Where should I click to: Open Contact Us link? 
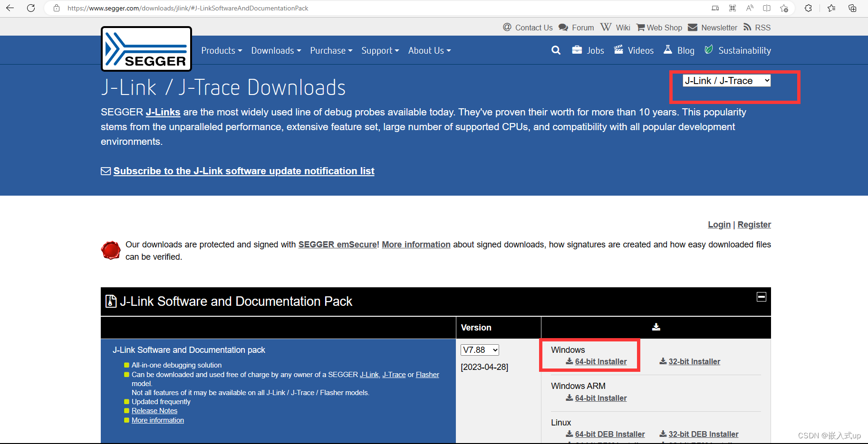point(528,28)
